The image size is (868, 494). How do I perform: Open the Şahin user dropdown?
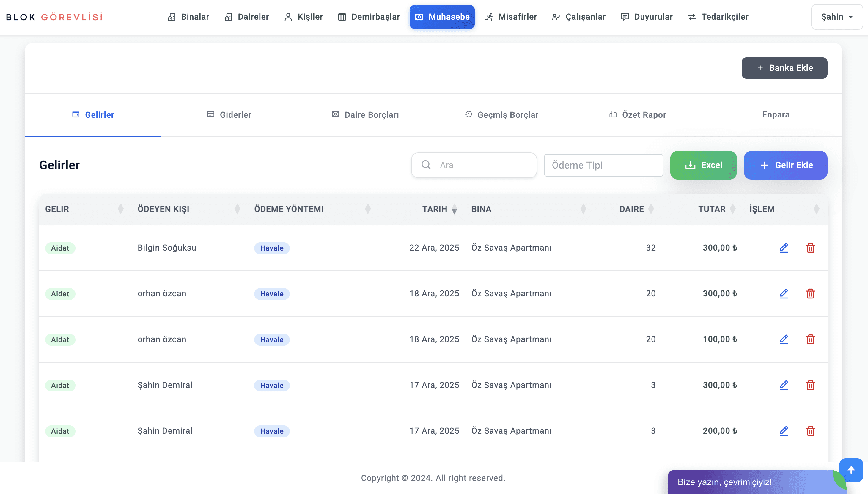(x=836, y=17)
